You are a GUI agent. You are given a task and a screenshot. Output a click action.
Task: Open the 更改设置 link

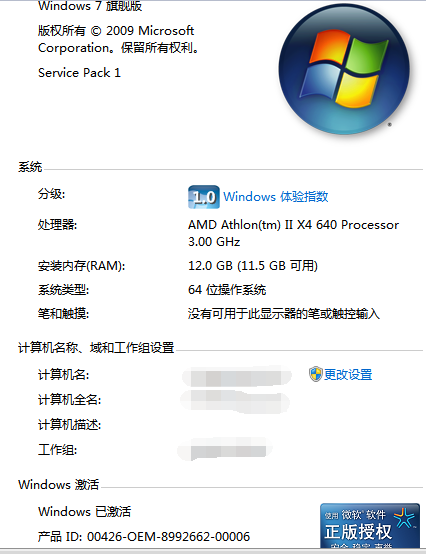click(348, 375)
